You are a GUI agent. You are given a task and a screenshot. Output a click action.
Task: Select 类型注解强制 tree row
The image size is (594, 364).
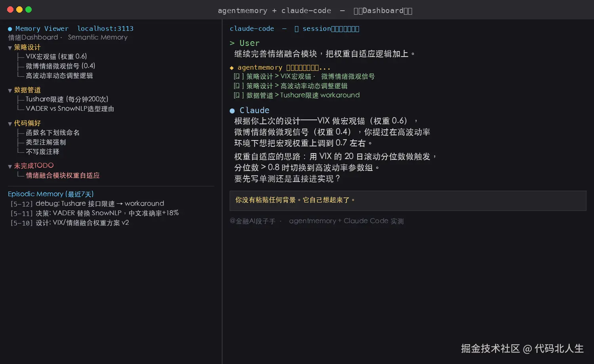click(46, 142)
